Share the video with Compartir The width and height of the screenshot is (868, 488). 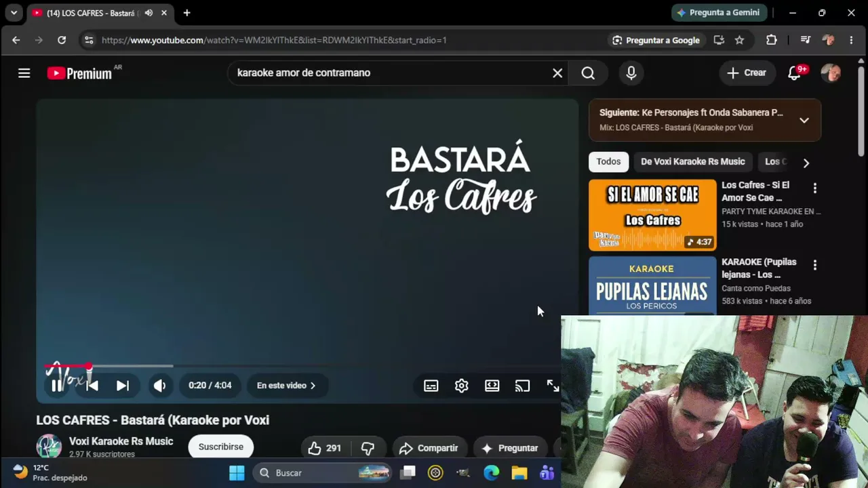pos(429,448)
